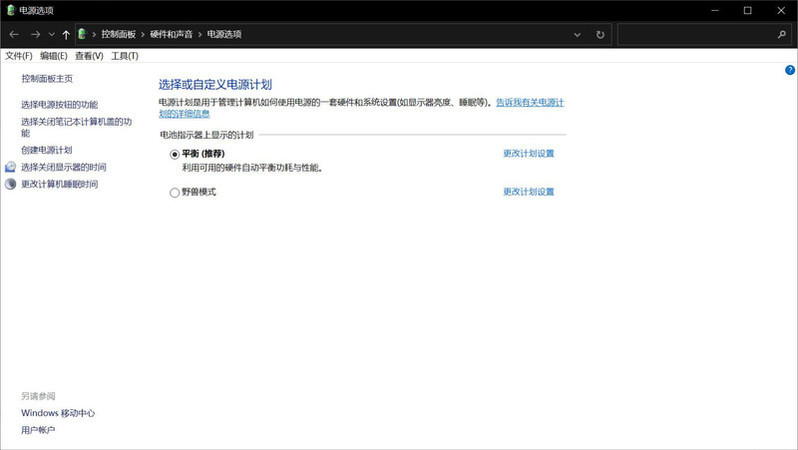The image size is (798, 450).
Task: Select the 平衡 (推荐) power plan
Action: pyautogui.click(x=175, y=154)
